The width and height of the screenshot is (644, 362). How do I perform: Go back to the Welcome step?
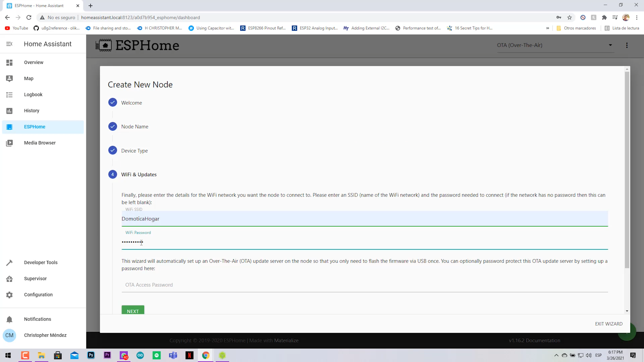pos(125,103)
